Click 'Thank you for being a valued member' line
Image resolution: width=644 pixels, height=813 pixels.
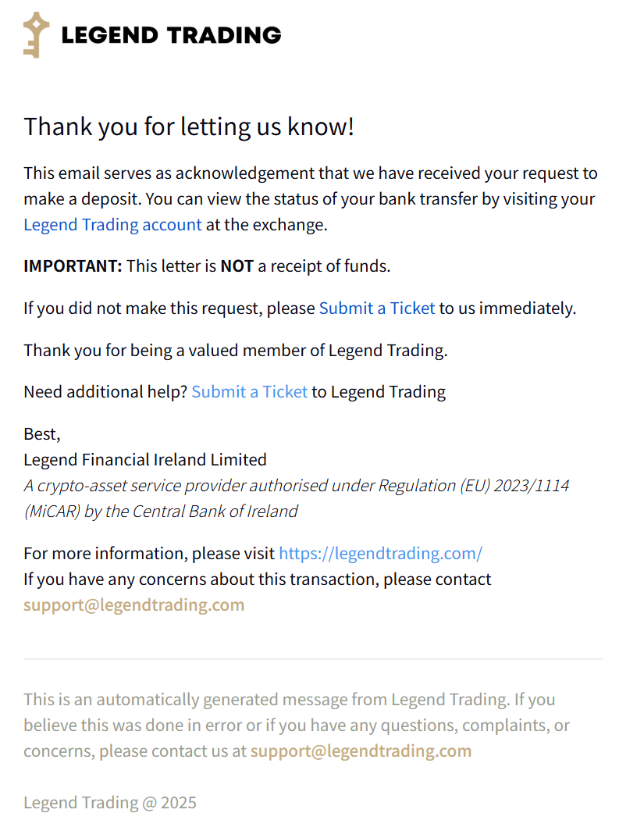pyautogui.click(x=236, y=351)
